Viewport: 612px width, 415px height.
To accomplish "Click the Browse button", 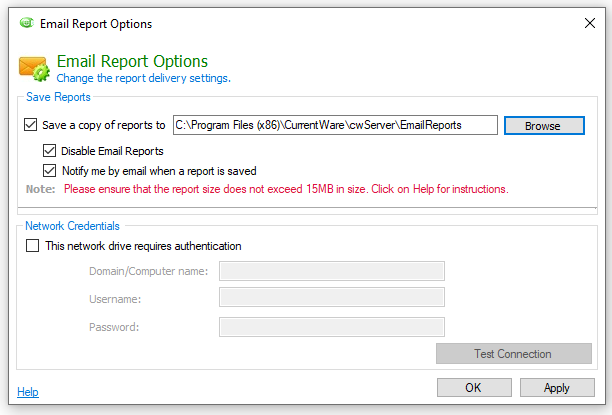I will coord(544,126).
